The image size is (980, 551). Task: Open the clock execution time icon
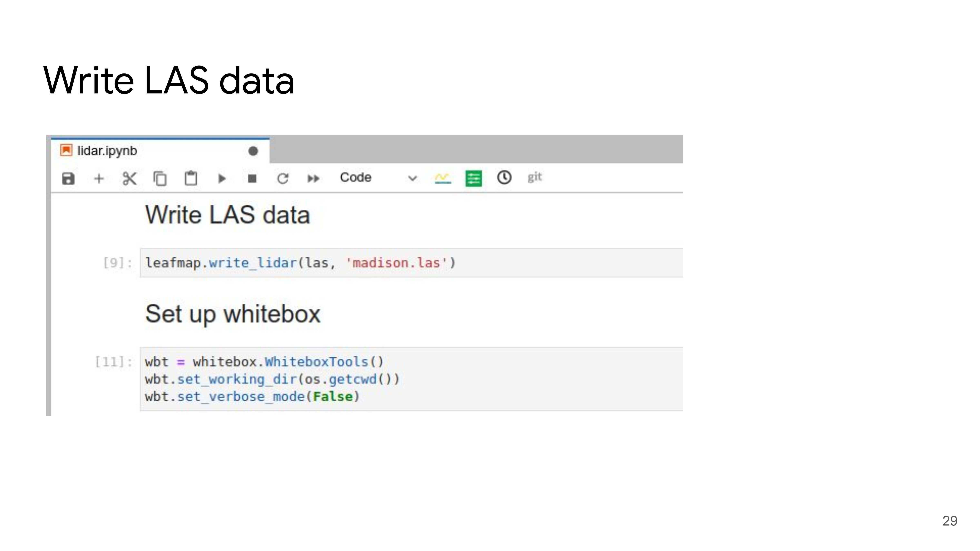504,178
